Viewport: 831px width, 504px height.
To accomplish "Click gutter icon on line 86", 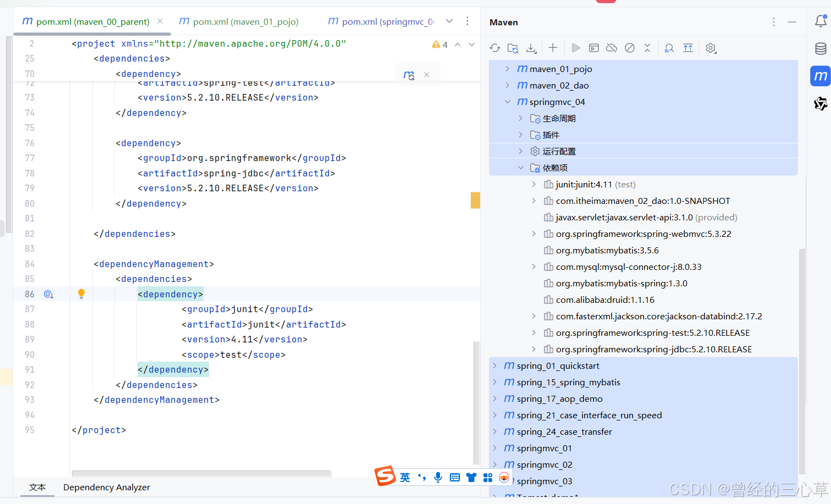I will click(48, 295).
